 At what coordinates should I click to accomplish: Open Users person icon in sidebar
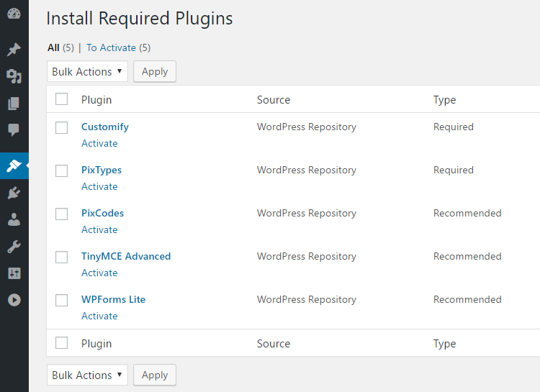point(14,219)
